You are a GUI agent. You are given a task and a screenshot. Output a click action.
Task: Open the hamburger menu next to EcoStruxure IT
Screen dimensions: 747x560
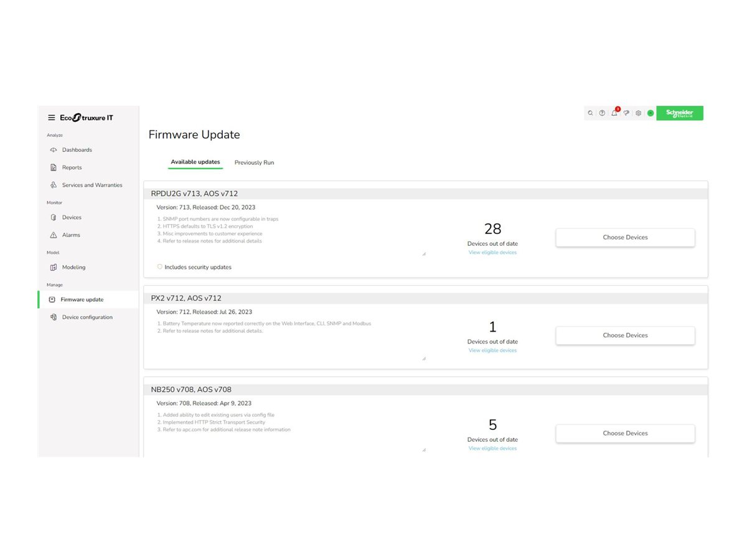pyautogui.click(x=52, y=118)
